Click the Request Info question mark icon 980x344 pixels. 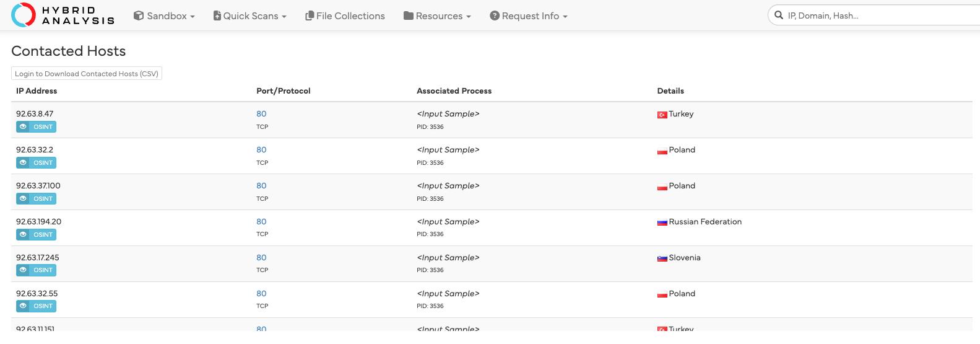pyautogui.click(x=495, y=15)
